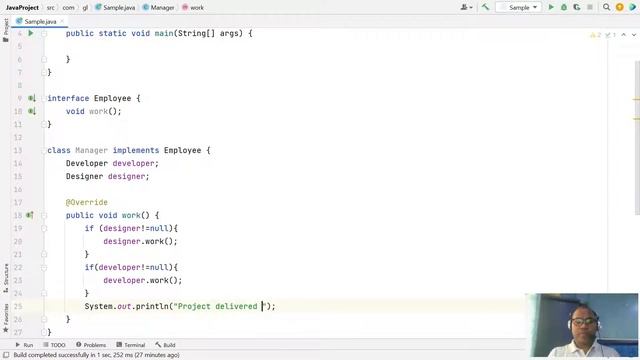Click the "Developer developer;" field declaration
The height and width of the screenshot is (360, 640).
112,163
